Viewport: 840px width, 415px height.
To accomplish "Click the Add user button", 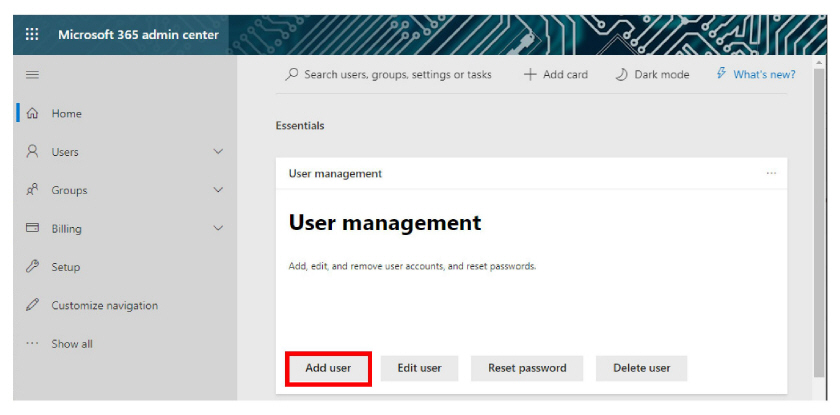I will (328, 368).
